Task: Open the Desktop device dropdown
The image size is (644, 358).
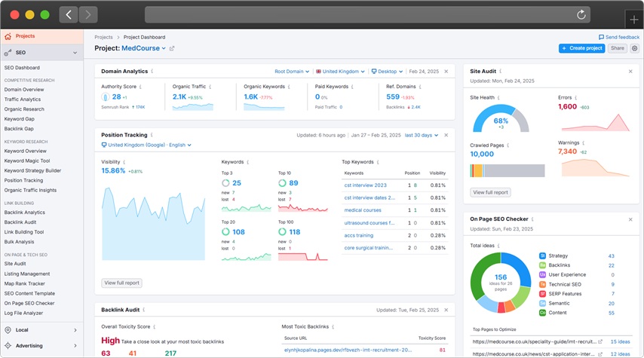Action: [387, 72]
